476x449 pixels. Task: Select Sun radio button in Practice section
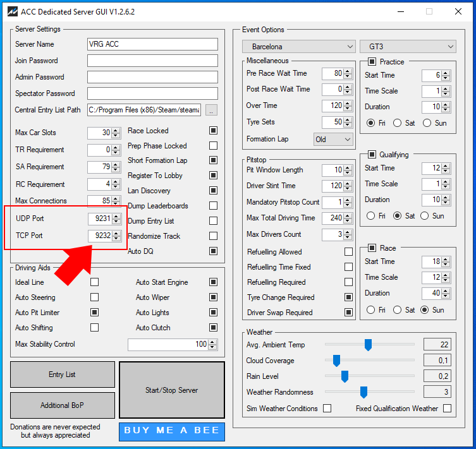pos(427,123)
